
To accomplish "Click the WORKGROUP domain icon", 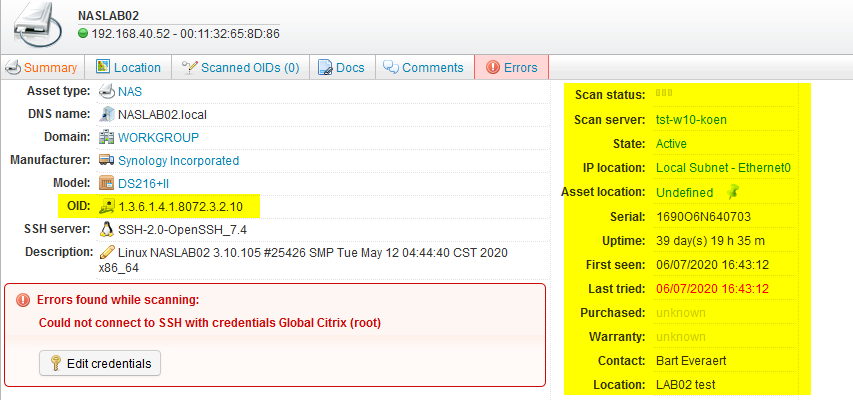I will coord(107,137).
